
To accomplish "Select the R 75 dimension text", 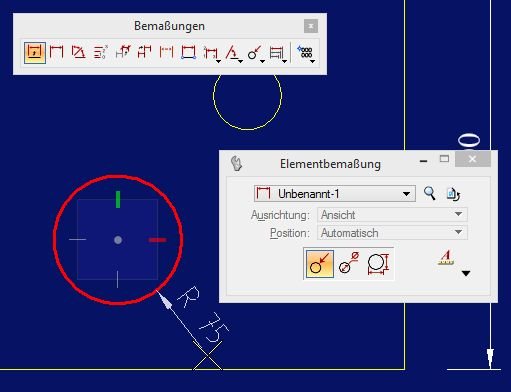I will point(203,315).
